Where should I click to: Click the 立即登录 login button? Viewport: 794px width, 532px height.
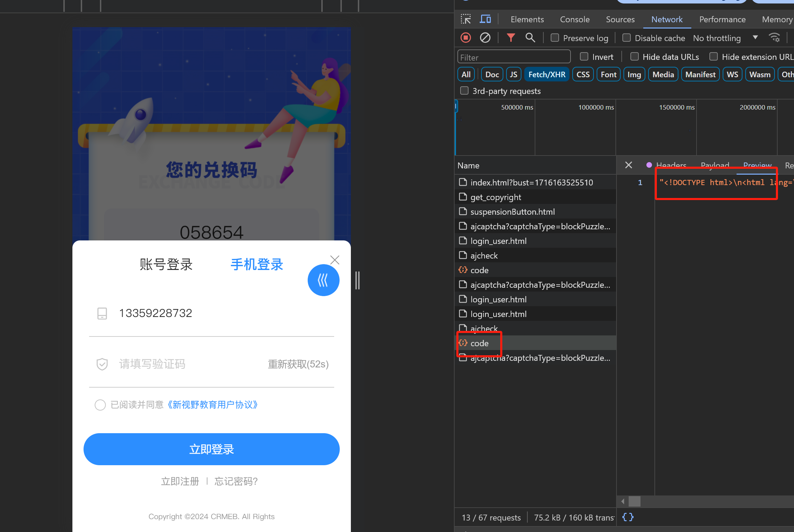click(212, 449)
